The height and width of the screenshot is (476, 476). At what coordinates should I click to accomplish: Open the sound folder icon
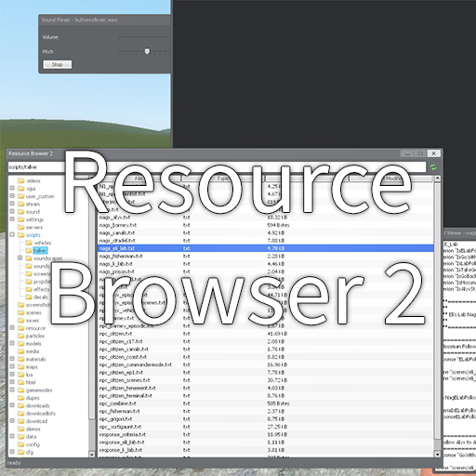point(21,212)
